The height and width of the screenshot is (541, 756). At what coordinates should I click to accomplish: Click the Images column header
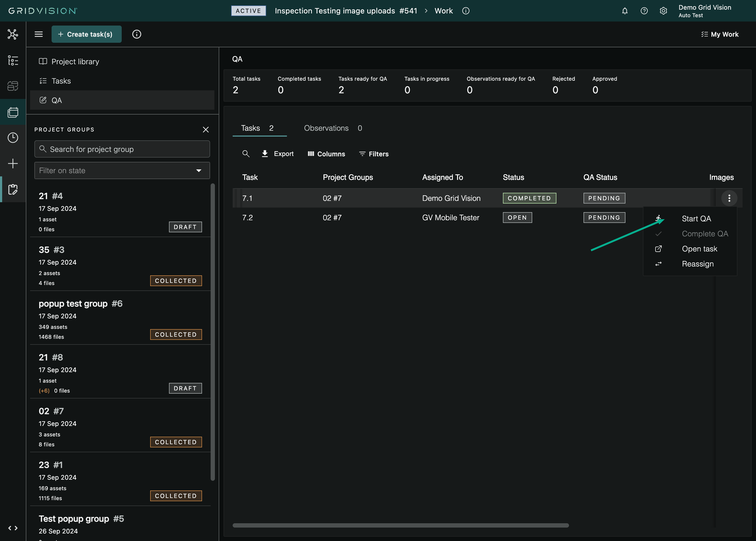(x=721, y=177)
